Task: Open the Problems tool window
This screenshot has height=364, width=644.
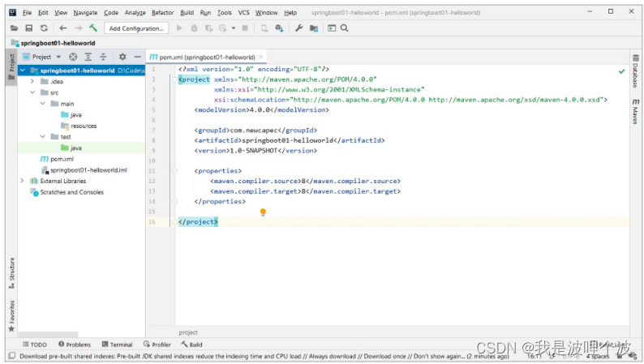Action: 75,345
